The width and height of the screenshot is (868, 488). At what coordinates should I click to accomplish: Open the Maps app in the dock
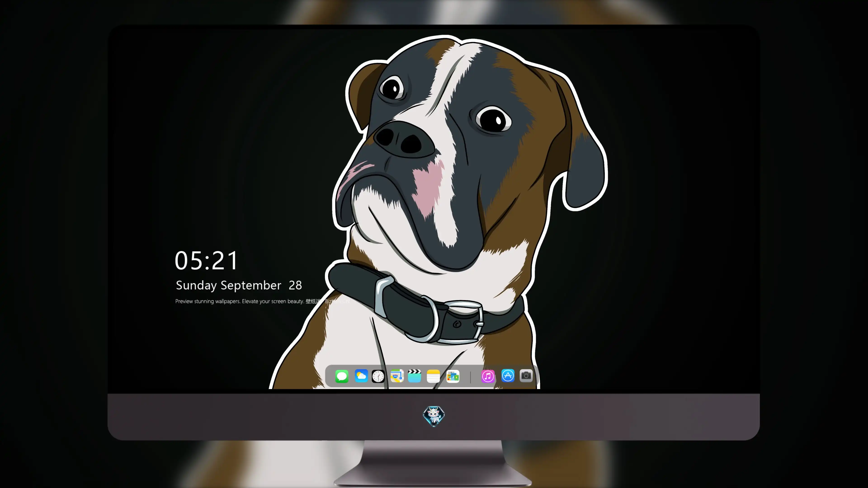pyautogui.click(x=397, y=376)
